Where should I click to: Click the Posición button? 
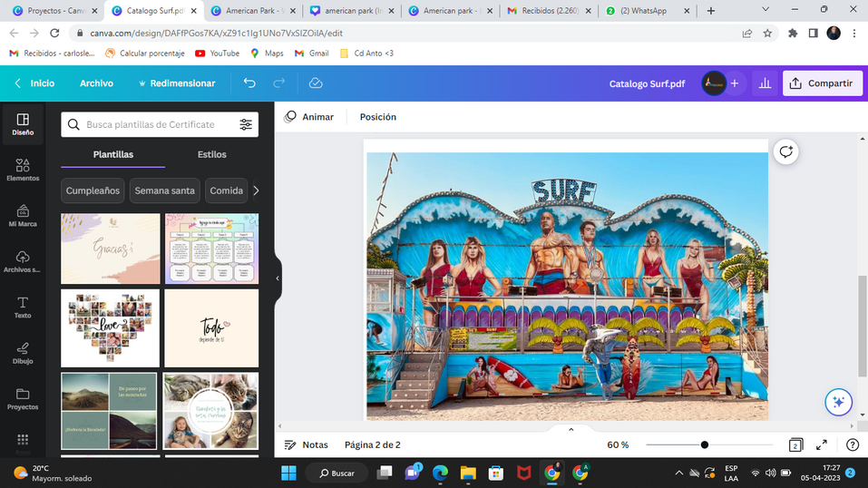(378, 117)
